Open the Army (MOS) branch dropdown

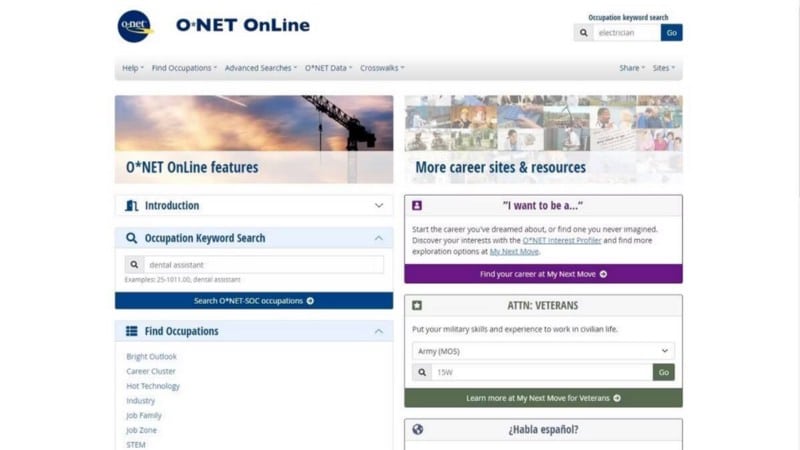coord(543,351)
